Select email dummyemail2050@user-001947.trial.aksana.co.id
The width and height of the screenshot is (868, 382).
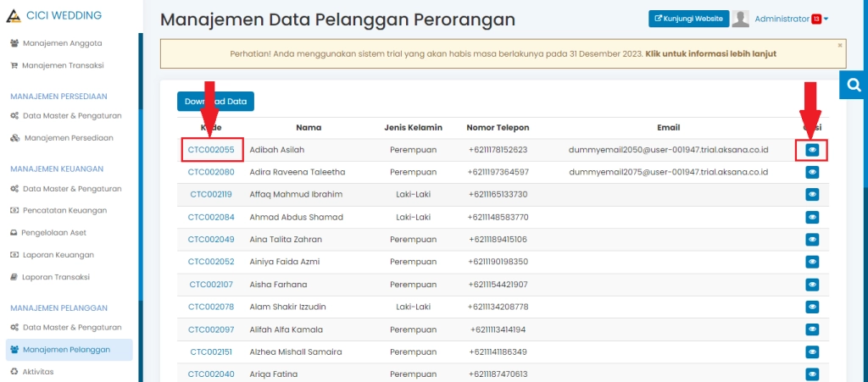click(668, 150)
